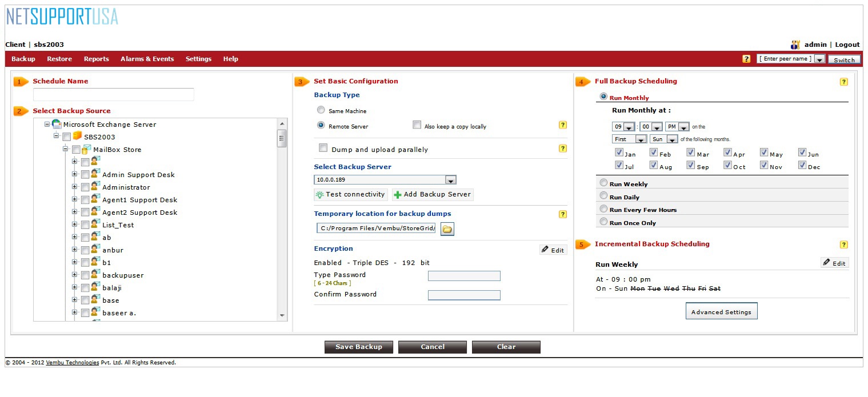Screen dimensions: 868x397
Task: Select the Same Machine radio button
Action: tap(321, 110)
